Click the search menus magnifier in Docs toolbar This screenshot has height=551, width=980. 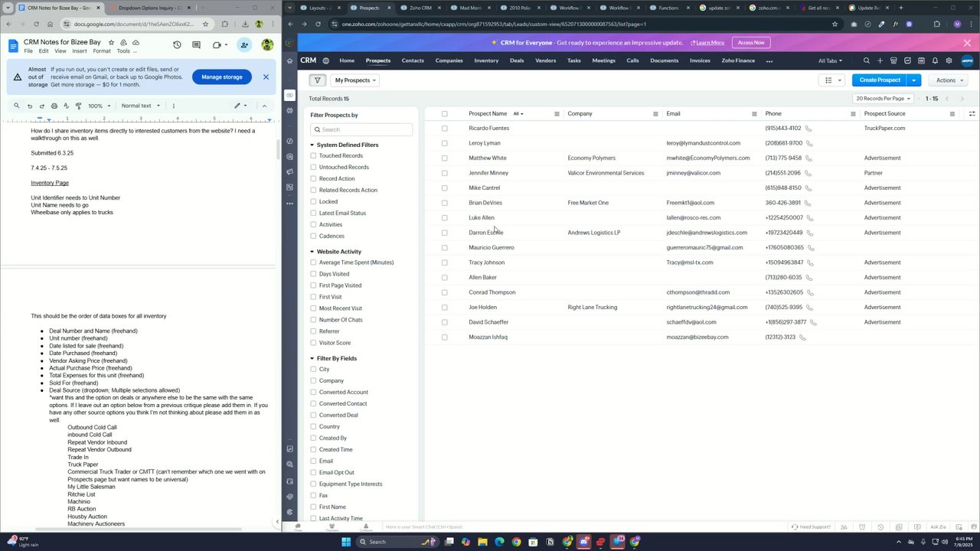pyautogui.click(x=16, y=106)
